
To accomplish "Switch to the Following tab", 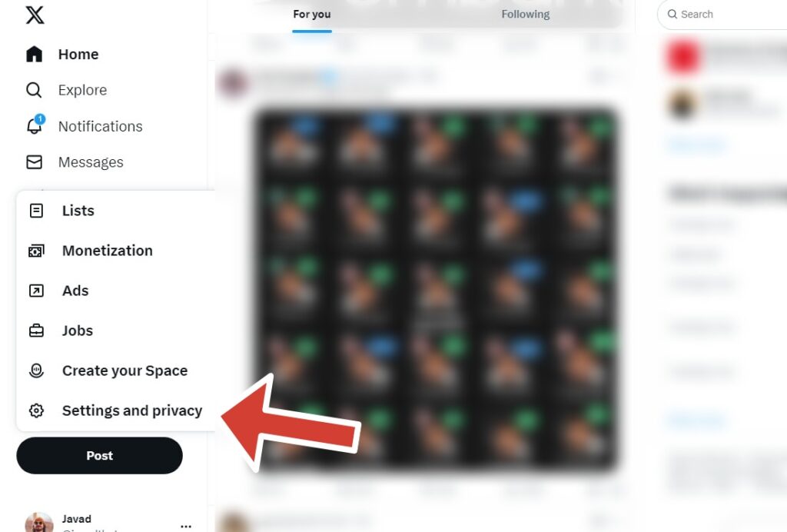I will pyautogui.click(x=526, y=15).
